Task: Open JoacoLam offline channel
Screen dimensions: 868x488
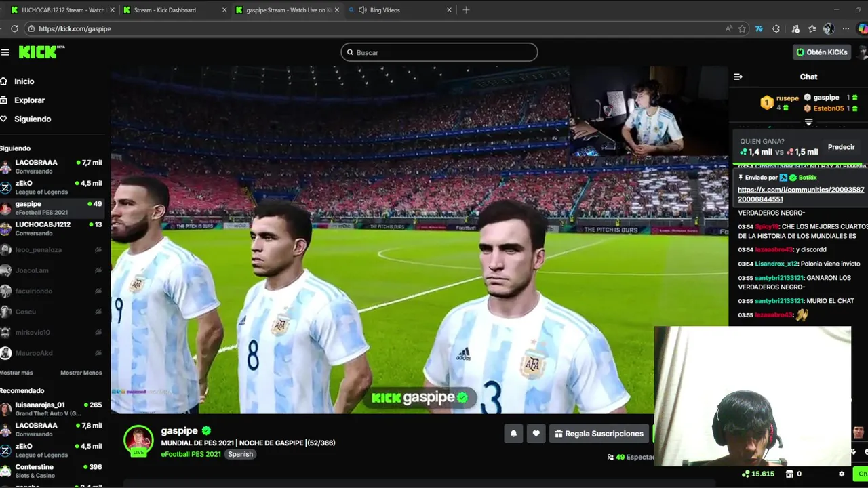Action: [x=52, y=270]
